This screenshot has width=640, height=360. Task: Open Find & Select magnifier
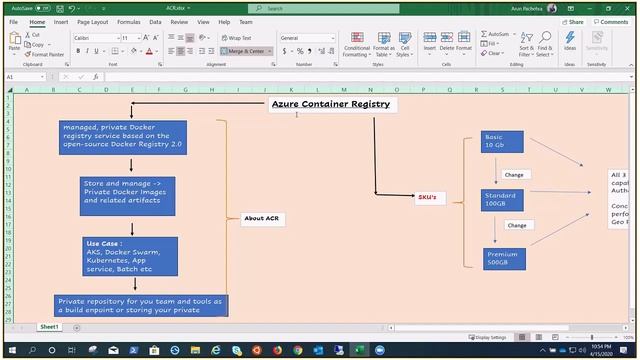(x=545, y=44)
